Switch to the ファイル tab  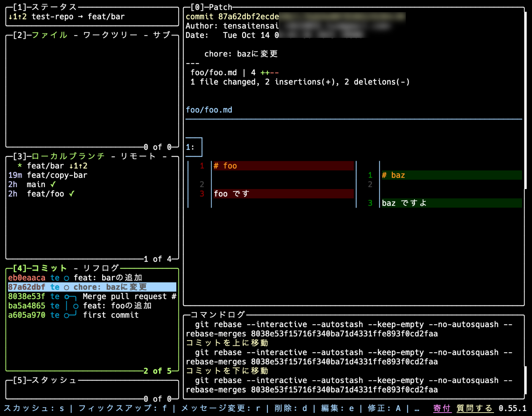tap(50, 35)
